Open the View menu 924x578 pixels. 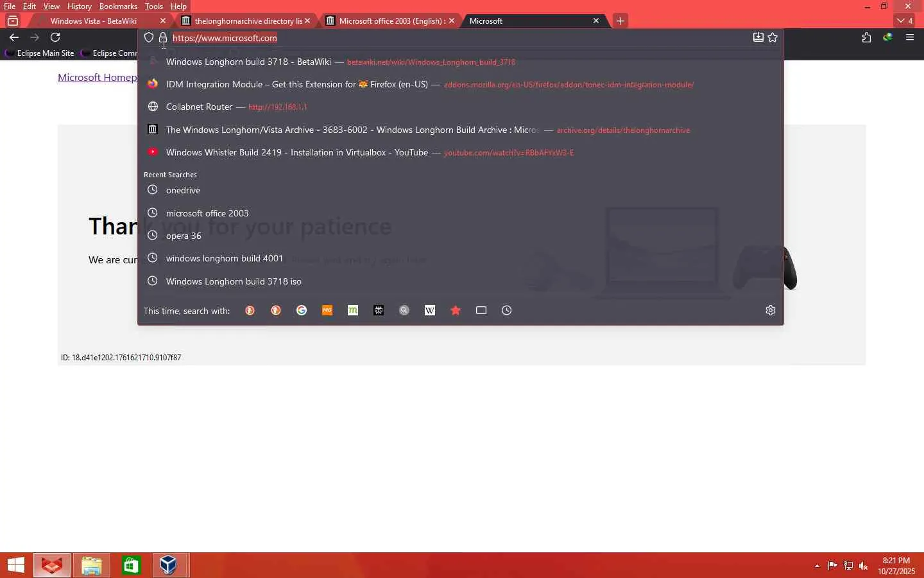(x=51, y=6)
